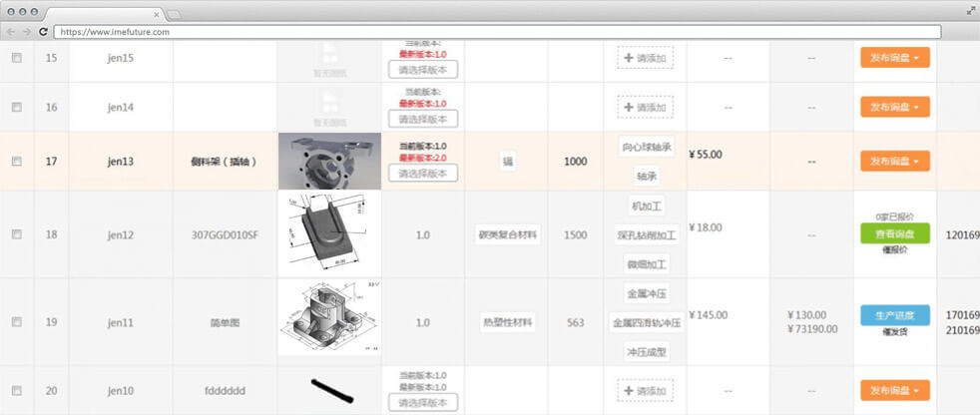Click the 微细加工 process tag
The height and width of the screenshot is (415, 980).
(x=647, y=264)
